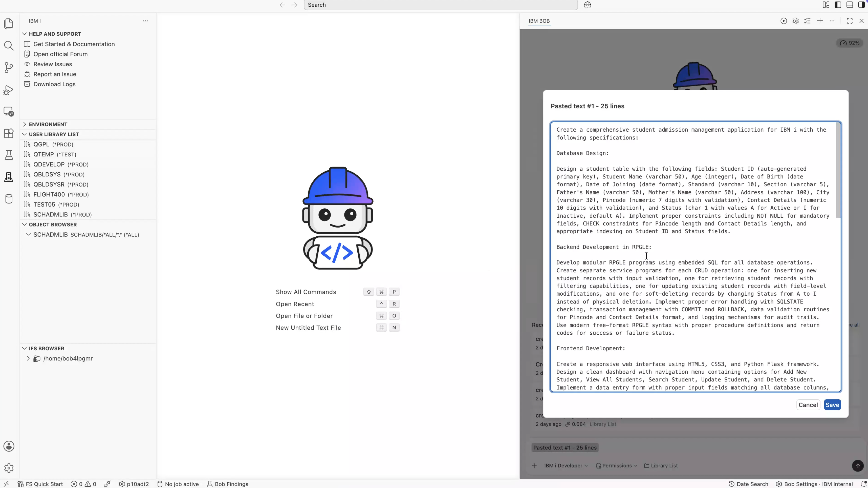The height and width of the screenshot is (488, 868).
Task: Open FS Quick Start in status bar
Action: pyautogui.click(x=40, y=484)
